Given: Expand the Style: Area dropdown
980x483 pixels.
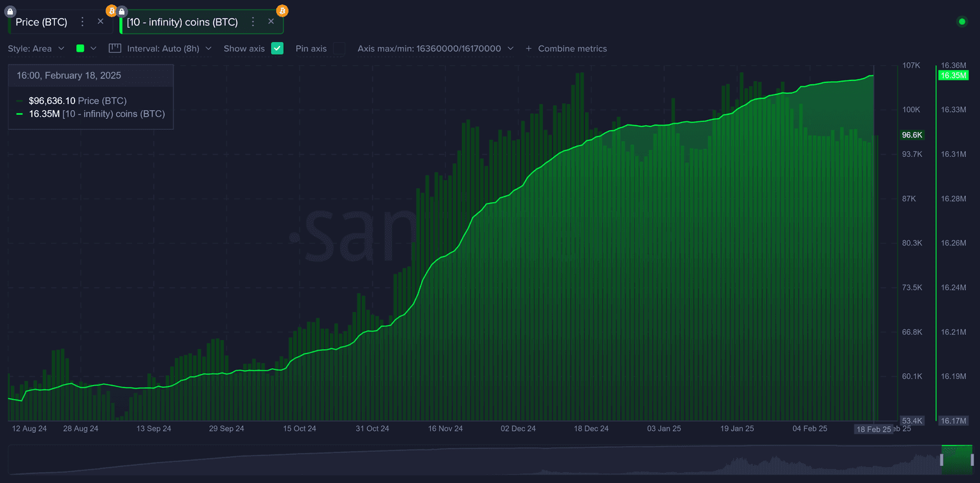Looking at the screenshot, I should pos(36,48).
